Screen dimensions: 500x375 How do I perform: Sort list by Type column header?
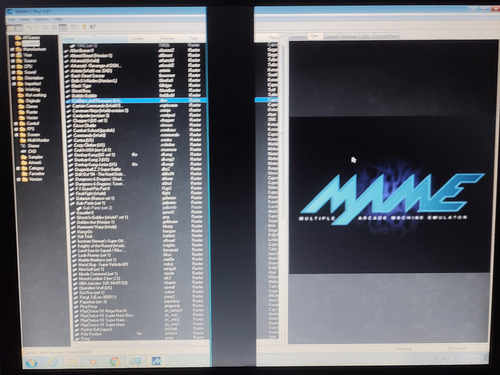(194, 38)
